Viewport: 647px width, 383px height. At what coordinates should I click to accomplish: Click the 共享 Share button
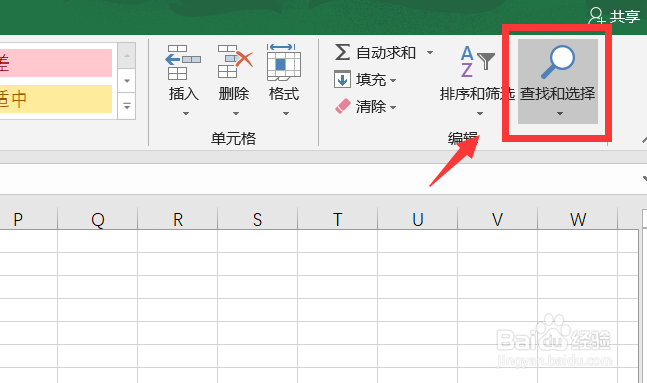(x=614, y=16)
